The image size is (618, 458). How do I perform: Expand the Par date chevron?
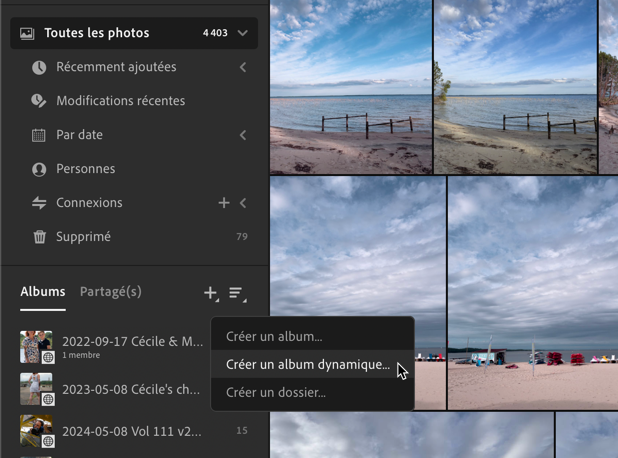243,135
